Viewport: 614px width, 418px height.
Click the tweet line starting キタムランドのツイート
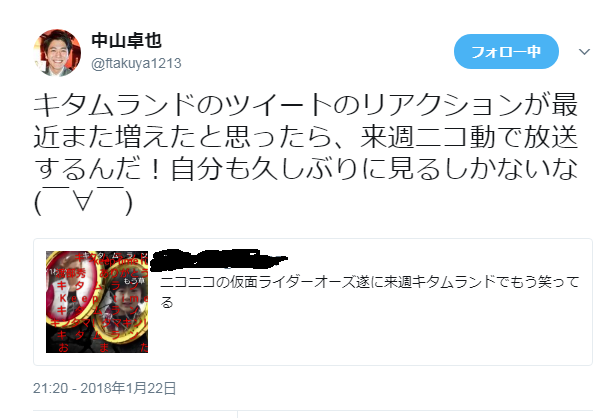click(x=306, y=105)
